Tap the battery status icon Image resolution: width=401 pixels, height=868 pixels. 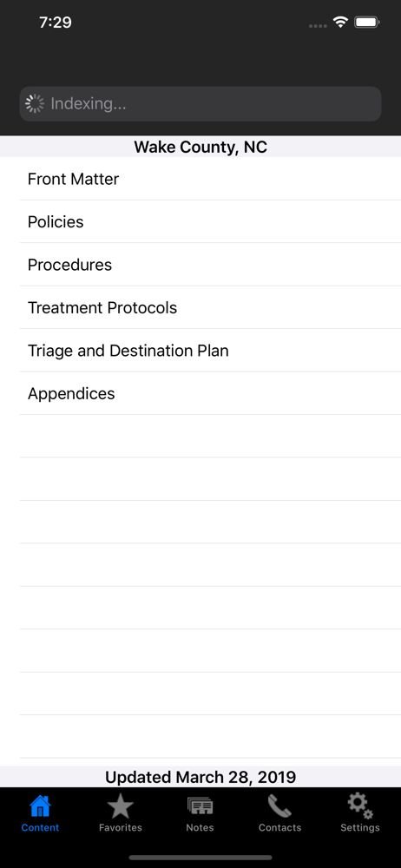point(366,23)
